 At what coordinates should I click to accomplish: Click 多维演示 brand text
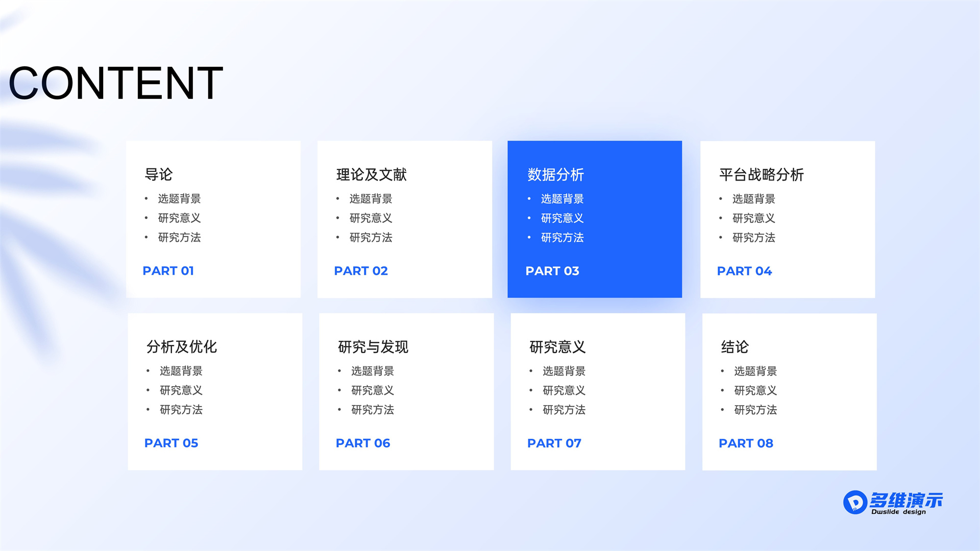pos(906,500)
